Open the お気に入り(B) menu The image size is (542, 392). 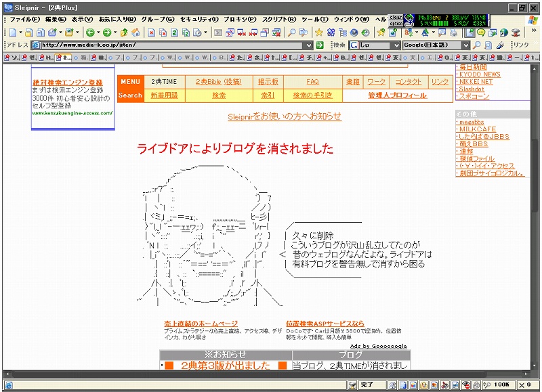point(117,20)
